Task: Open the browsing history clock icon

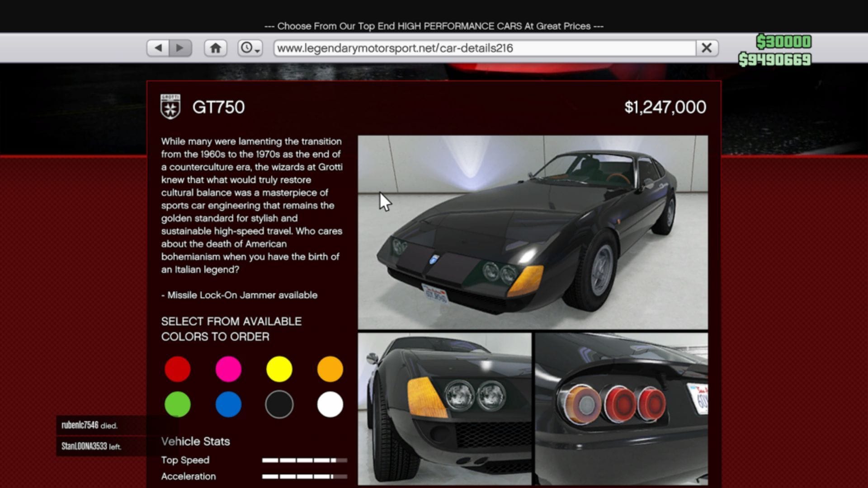Action: [x=245, y=47]
